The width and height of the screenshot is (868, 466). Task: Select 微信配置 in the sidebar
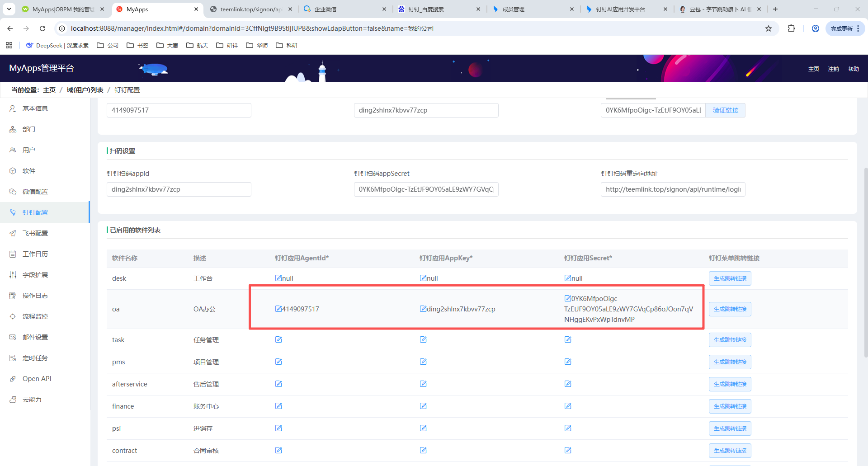(45, 192)
